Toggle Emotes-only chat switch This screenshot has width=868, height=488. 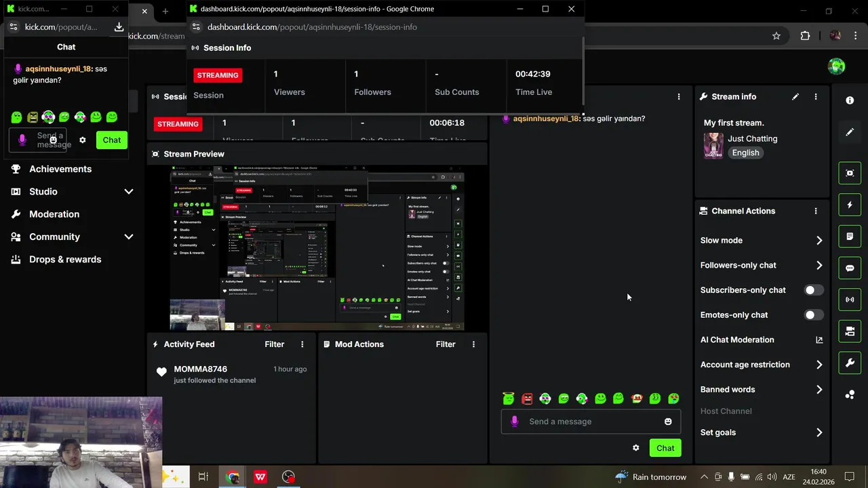[814, 314]
